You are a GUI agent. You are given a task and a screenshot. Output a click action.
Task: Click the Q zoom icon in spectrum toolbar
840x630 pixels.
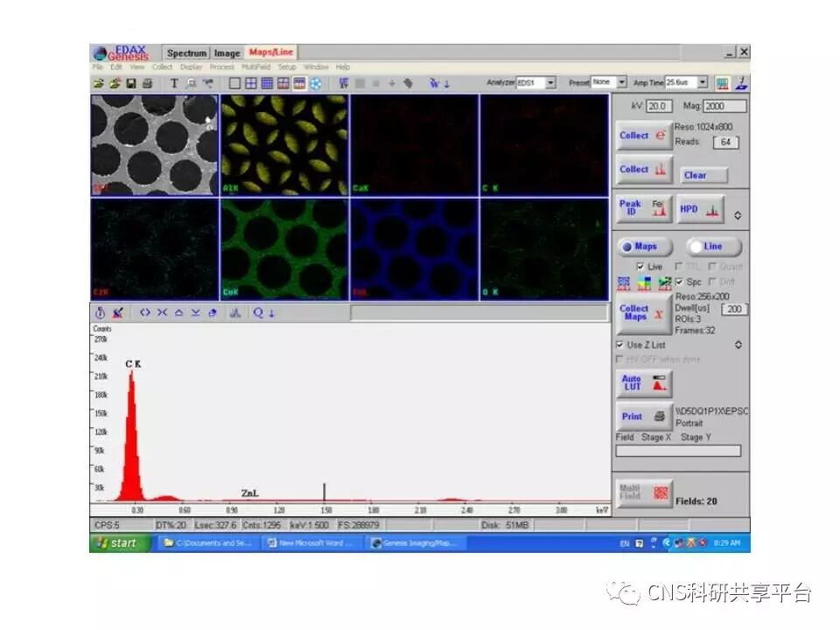point(258,313)
